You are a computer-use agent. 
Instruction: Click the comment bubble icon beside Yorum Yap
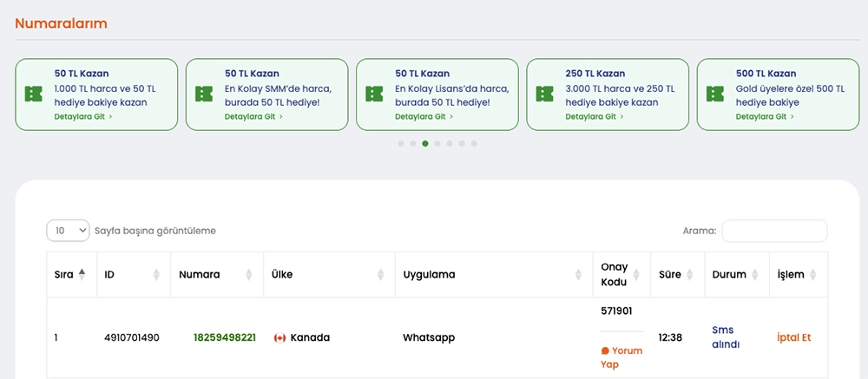click(605, 351)
